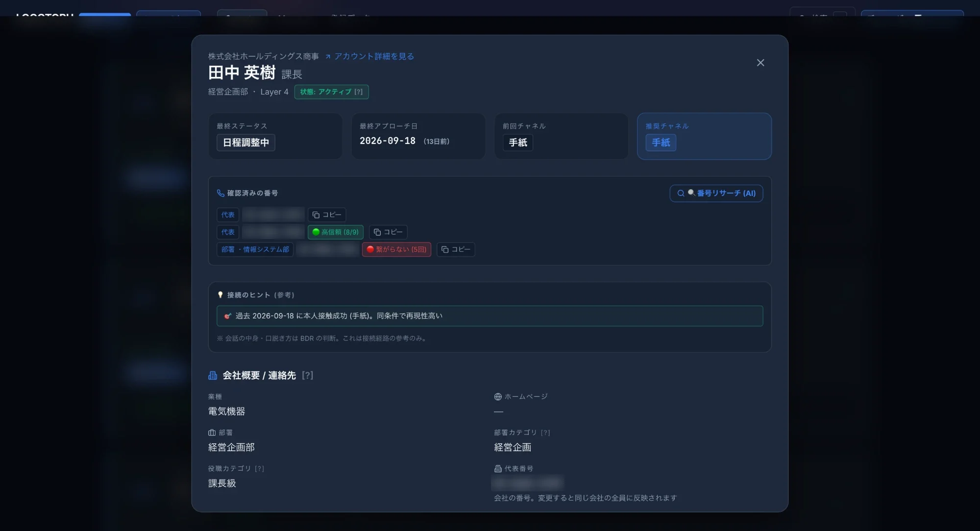
Task: Click the 前回チャネル 手紙 chip
Action: pyautogui.click(x=518, y=143)
